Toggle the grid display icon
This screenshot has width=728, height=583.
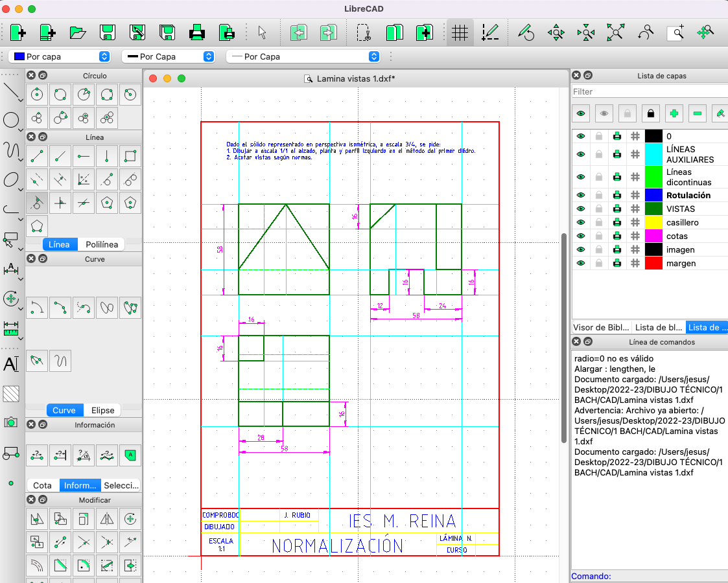460,32
